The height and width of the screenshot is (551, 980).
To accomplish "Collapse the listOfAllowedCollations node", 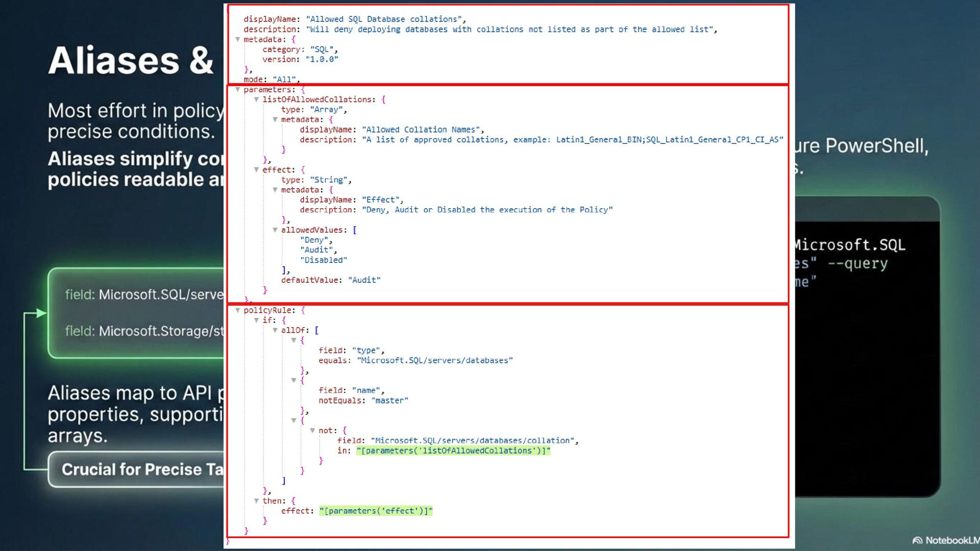I will tap(256, 99).
